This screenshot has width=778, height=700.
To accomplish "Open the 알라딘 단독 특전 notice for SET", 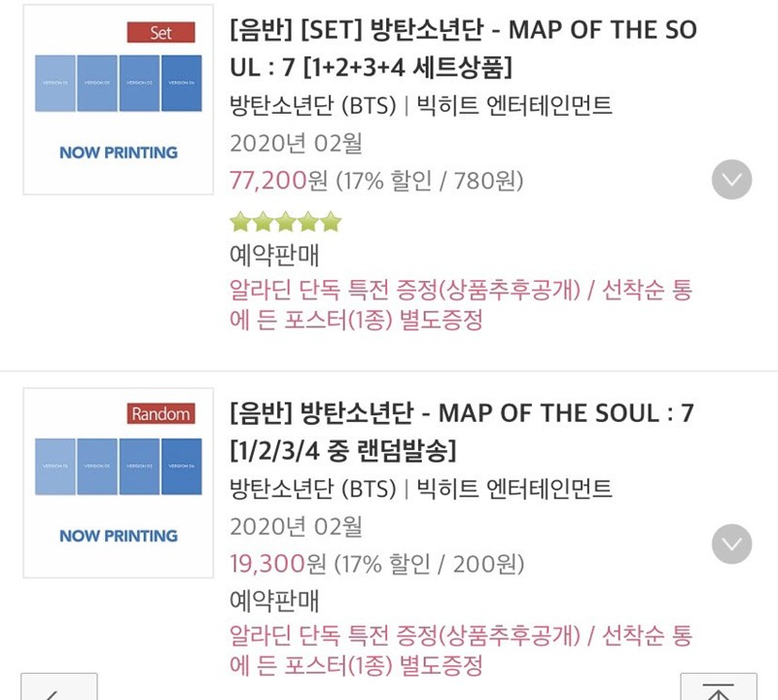I will (460, 304).
